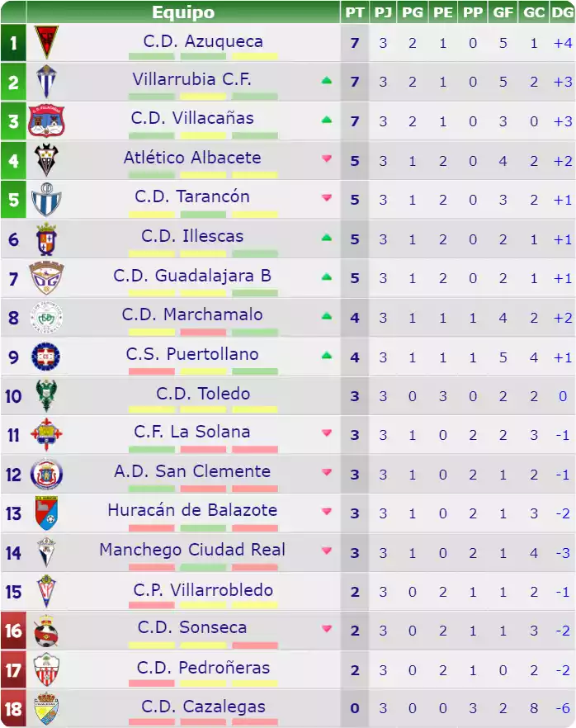Click the C.D. Azuqueca team crest
The image size is (576, 728).
(x=45, y=42)
